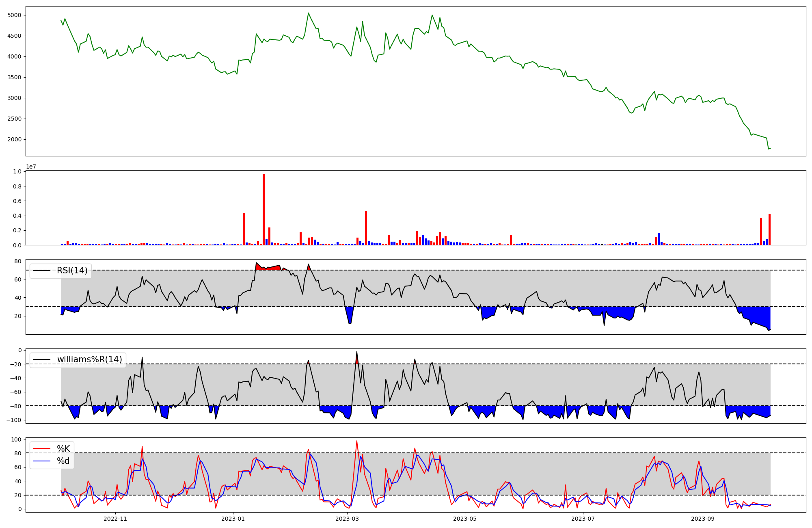This screenshot has width=812, height=528.
Task: Click the %d legend entry text
Action: (63, 461)
